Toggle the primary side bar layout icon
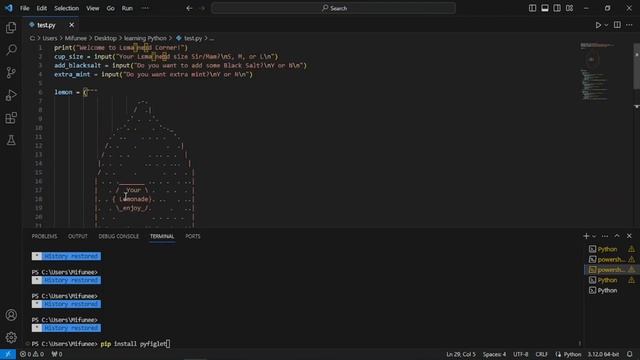This screenshot has width=640, height=360. 532,8
